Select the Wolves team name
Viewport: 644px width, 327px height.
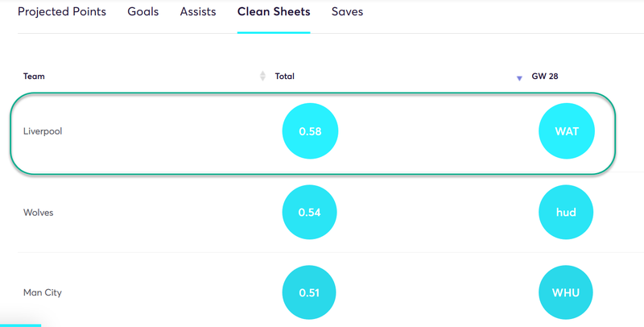(x=38, y=213)
